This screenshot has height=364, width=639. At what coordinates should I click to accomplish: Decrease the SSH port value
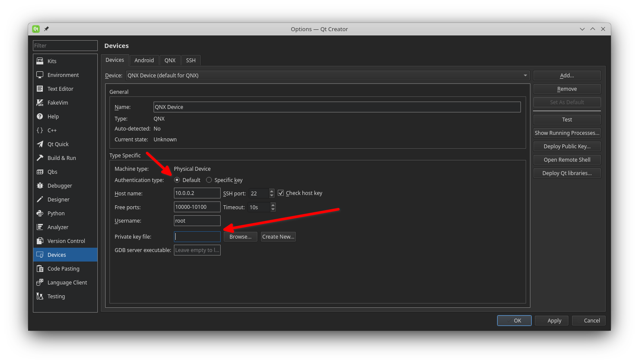point(272,195)
